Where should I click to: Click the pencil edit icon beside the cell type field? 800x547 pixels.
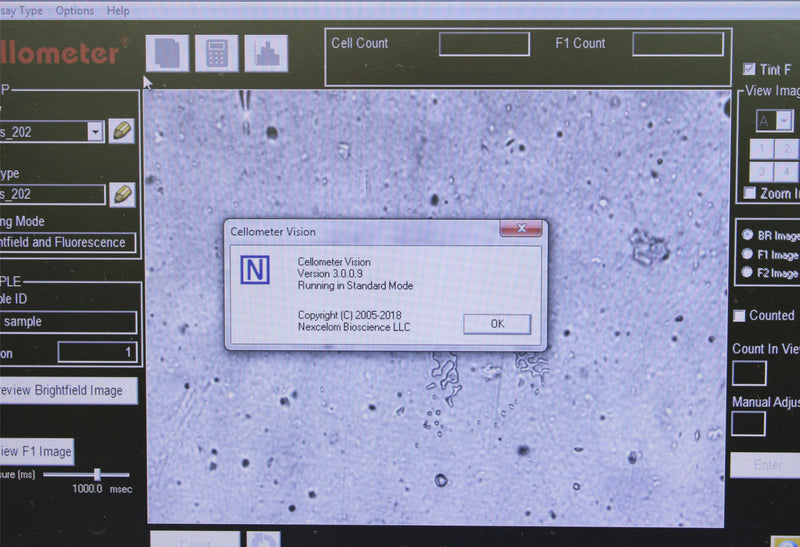point(121,194)
